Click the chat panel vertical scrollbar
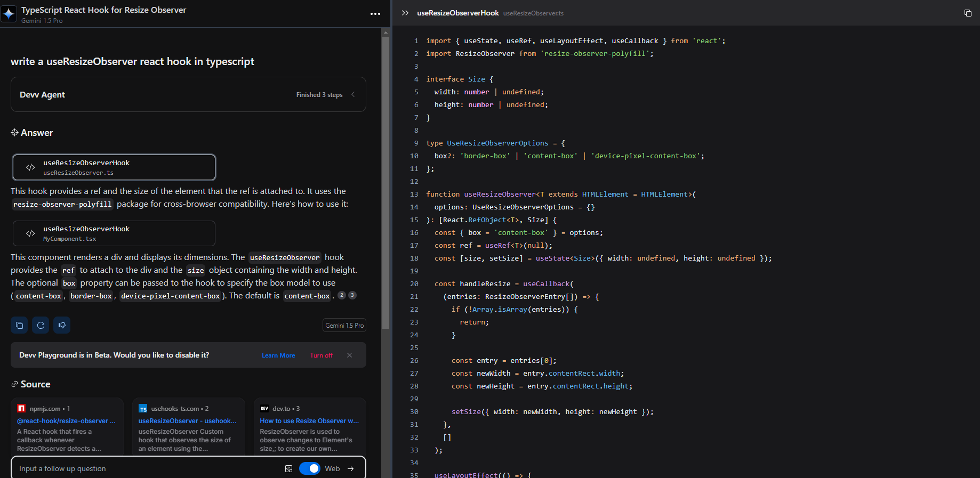 [385, 181]
